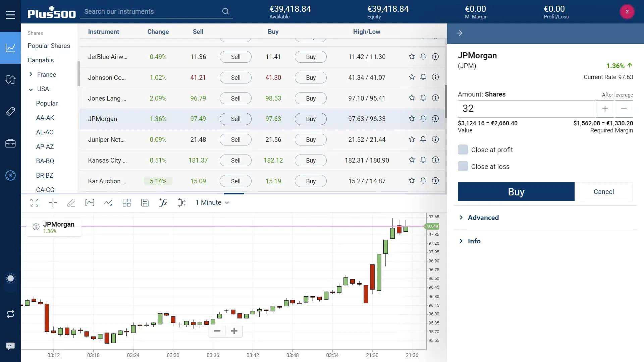The image size is (644, 362).
Task: Click the 97.49 price line marker
Action: point(432,227)
